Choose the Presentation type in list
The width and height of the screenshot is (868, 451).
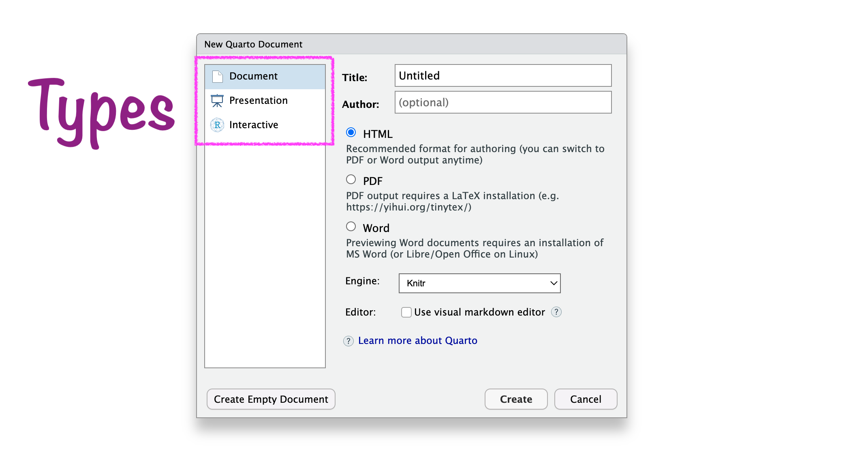pyautogui.click(x=258, y=101)
